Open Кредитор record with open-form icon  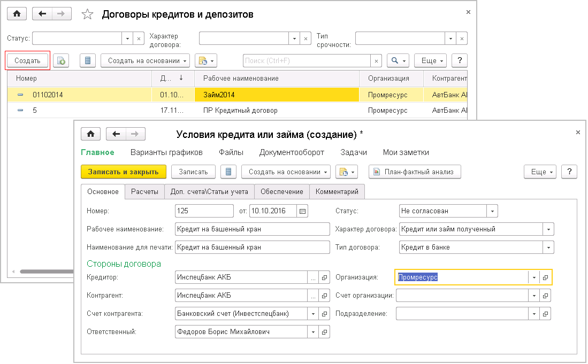click(324, 277)
